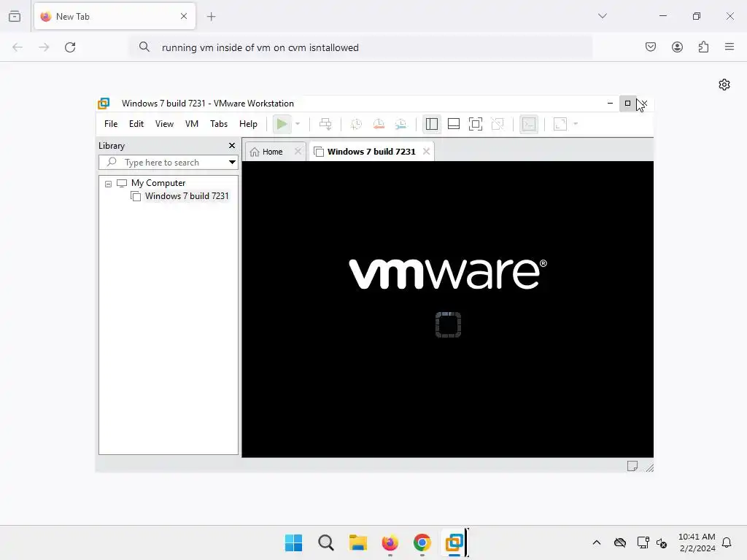Image resolution: width=747 pixels, height=560 pixels.
Task: Open stretch guest dropdown arrow
Action: point(576,124)
